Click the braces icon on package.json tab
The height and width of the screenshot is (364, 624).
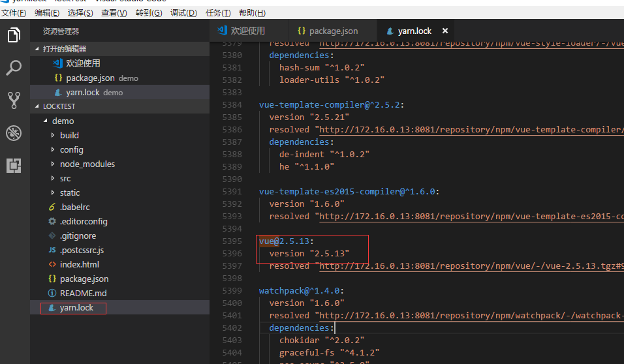(x=302, y=31)
